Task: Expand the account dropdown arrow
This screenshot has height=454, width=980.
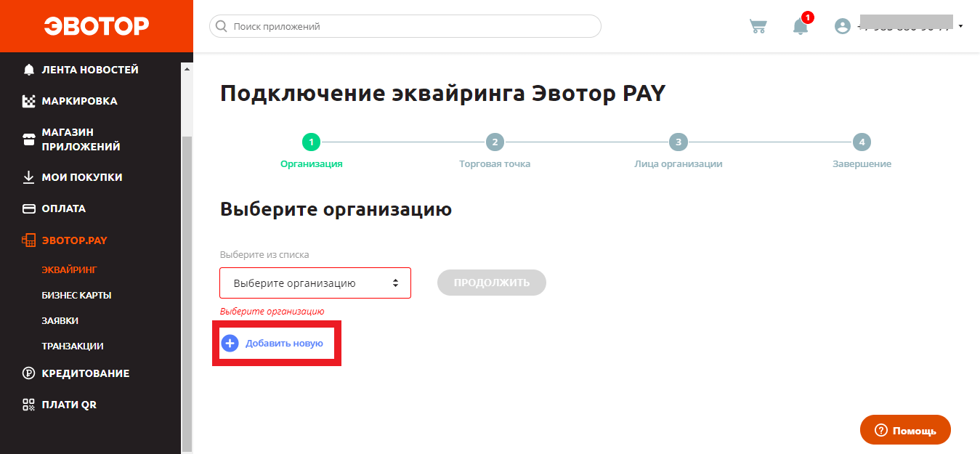Action: [961, 26]
